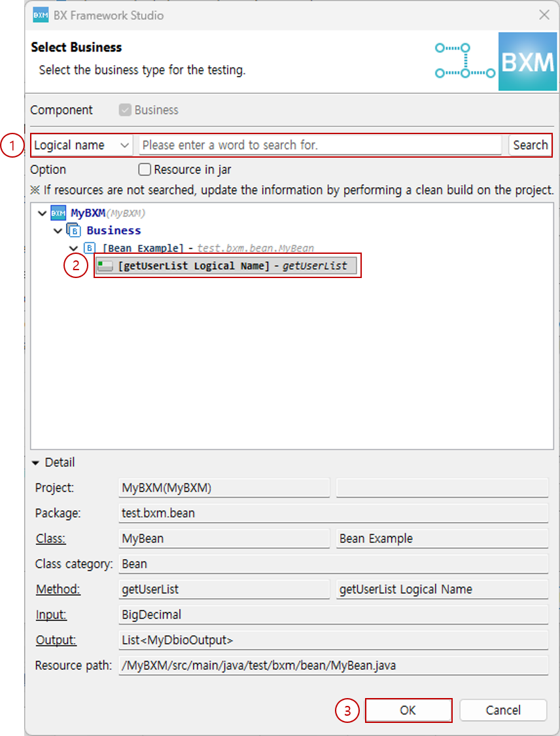Collapse the Business tree node
The height and width of the screenshot is (736, 560).
(x=58, y=230)
